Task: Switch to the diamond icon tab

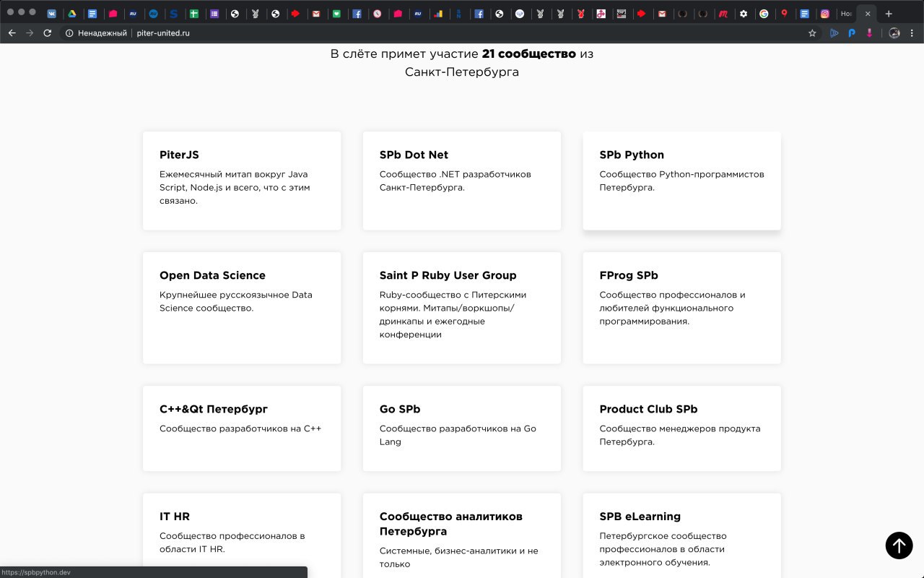Action: [x=520, y=14]
